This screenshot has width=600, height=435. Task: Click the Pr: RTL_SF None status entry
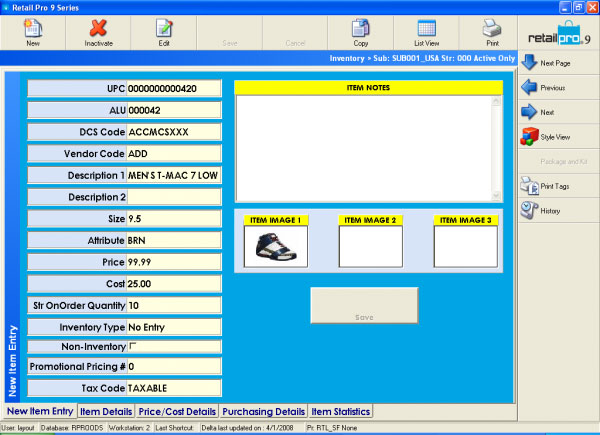tap(332, 428)
